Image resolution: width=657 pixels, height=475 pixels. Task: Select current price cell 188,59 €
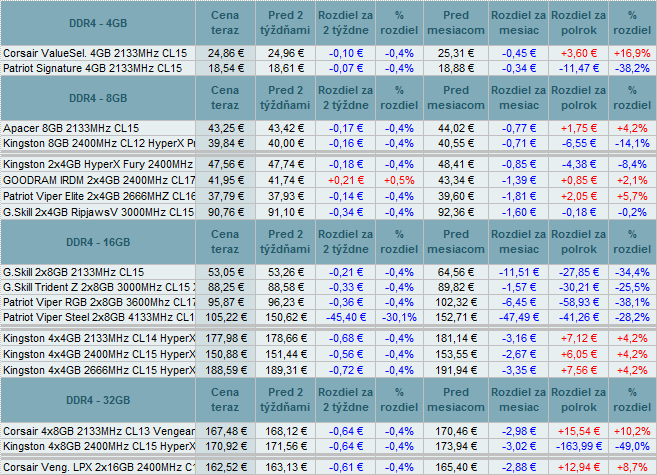(225, 370)
